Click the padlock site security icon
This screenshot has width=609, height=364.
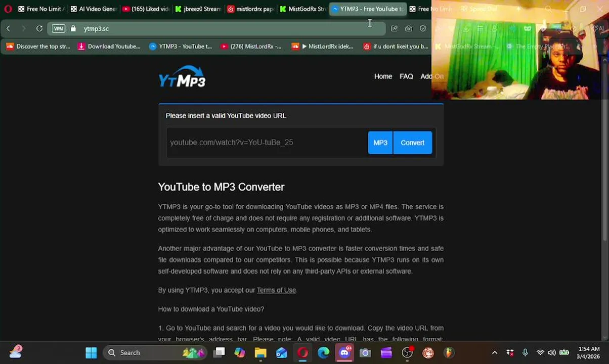tap(73, 29)
